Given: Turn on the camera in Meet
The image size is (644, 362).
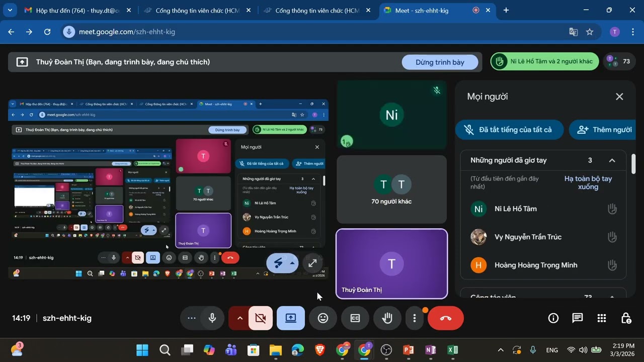Looking at the screenshot, I should pos(261,318).
